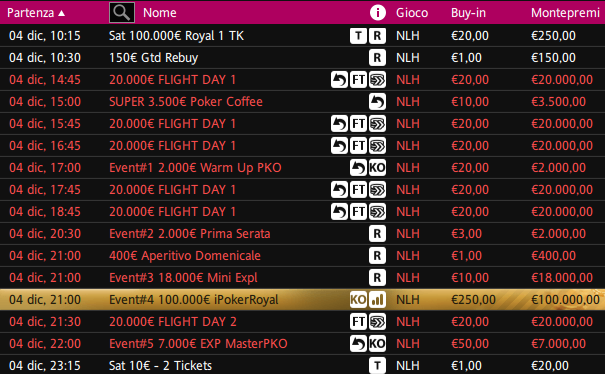Image resolution: width=605 pixels, height=374 pixels.
Task: Sort tournaments by Nome column
Action: 160,13
